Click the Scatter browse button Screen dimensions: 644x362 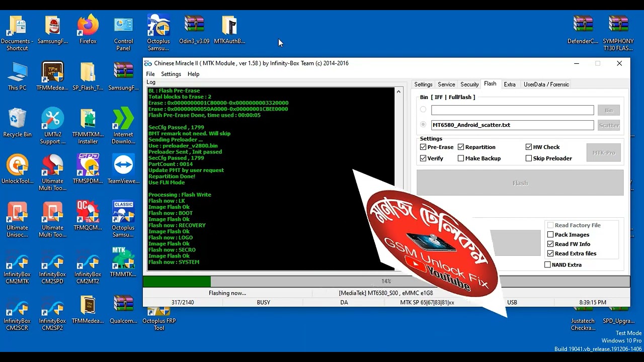(609, 125)
